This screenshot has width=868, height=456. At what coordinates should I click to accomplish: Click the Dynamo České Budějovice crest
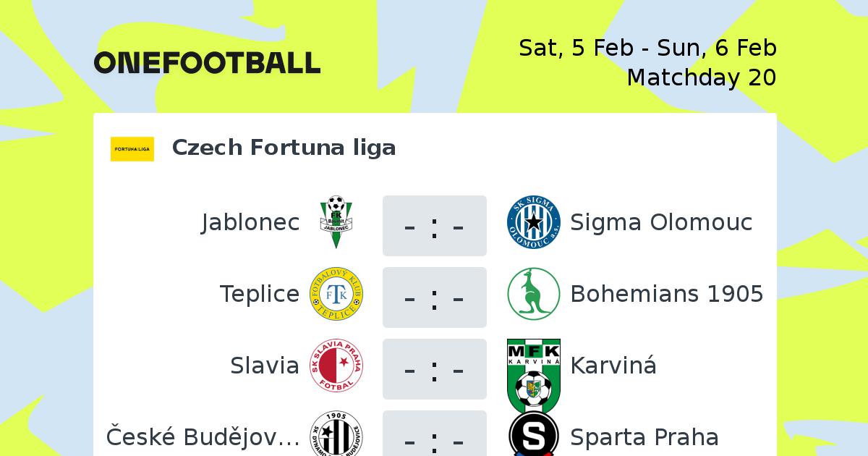[336, 433]
